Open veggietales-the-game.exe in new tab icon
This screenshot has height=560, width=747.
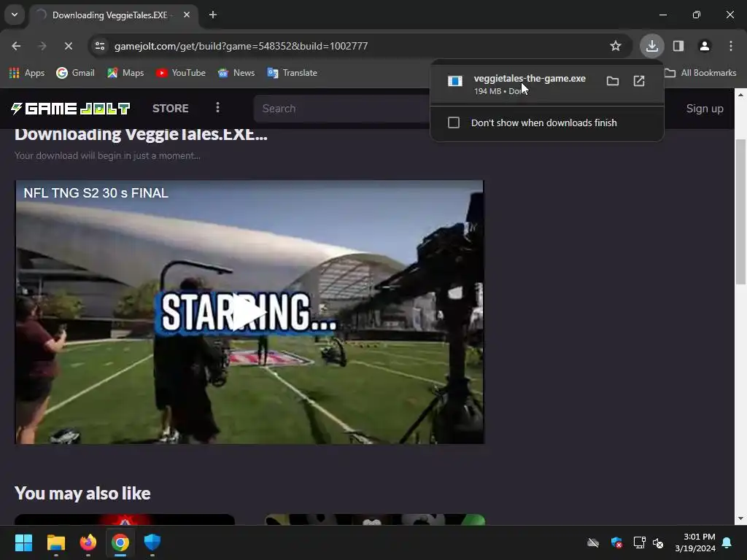click(639, 82)
